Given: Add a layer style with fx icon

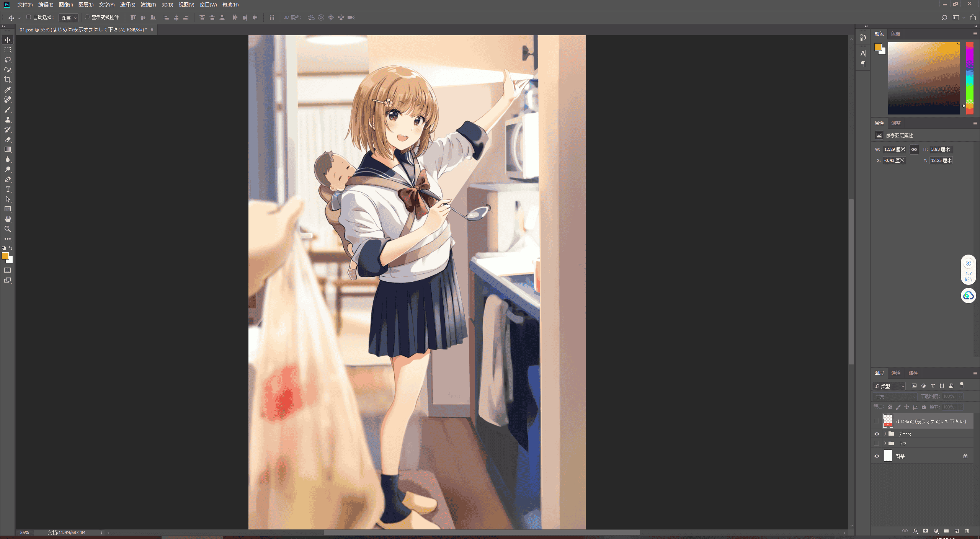Looking at the screenshot, I should 915,531.
